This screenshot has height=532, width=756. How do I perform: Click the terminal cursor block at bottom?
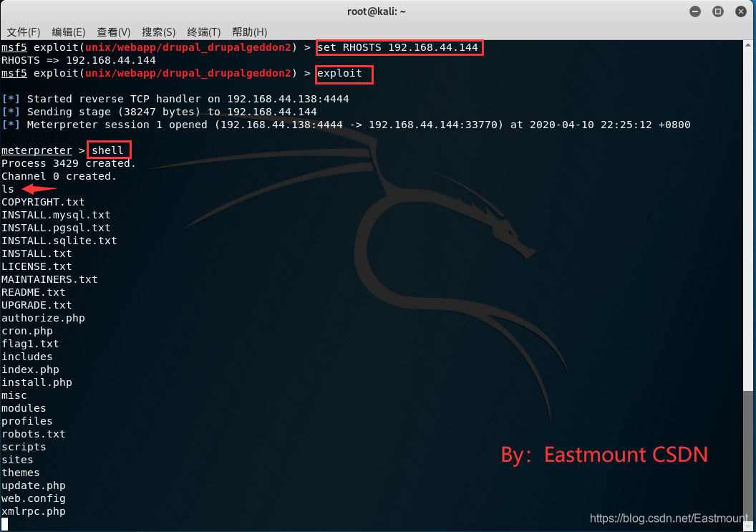[5, 524]
